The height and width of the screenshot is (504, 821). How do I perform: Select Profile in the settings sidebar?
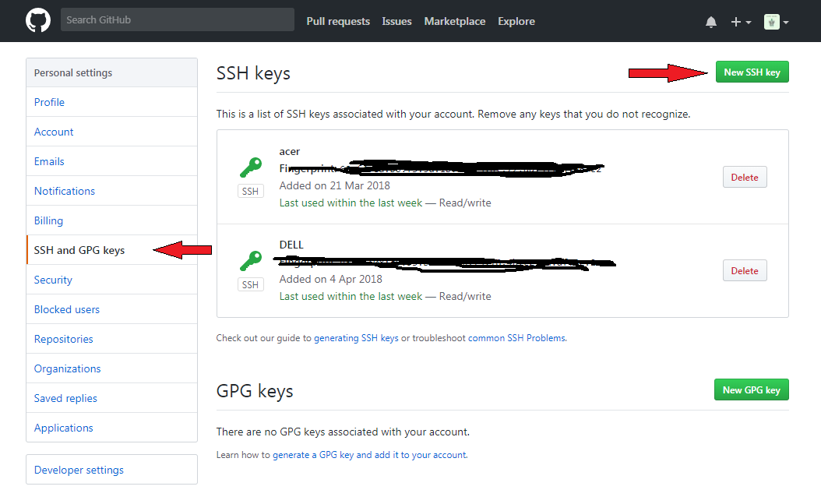tap(49, 102)
